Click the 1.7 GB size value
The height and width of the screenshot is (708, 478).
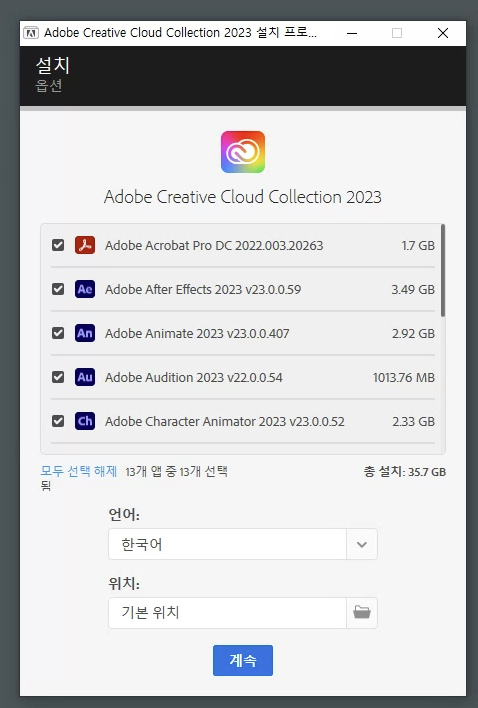click(418, 246)
